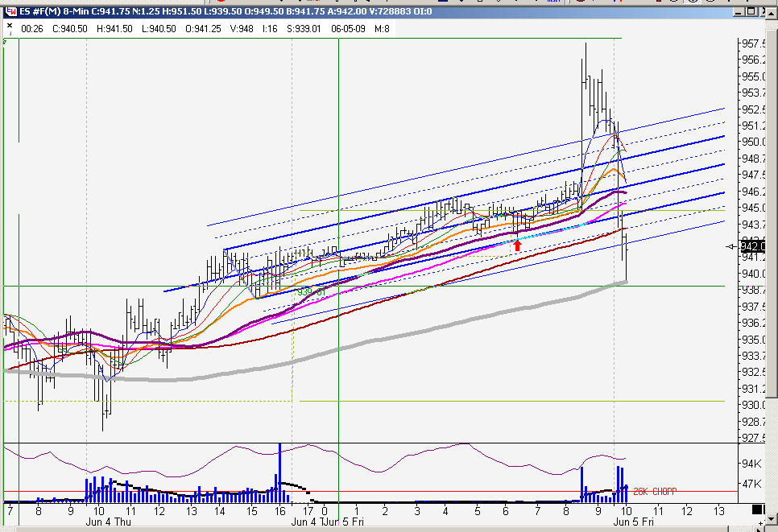The image size is (778, 532).
Task: Click the 942 current price marker on the price axis
Action: [x=751, y=246]
